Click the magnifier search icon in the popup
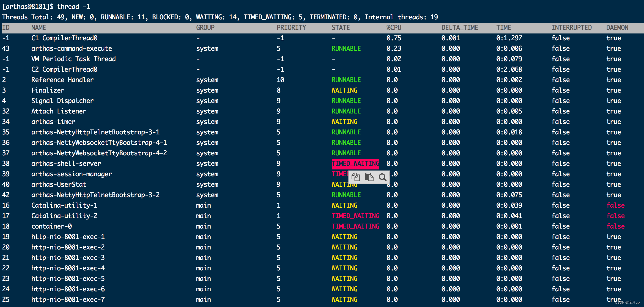Image resolution: width=644 pixels, height=307 pixels. 382,177
